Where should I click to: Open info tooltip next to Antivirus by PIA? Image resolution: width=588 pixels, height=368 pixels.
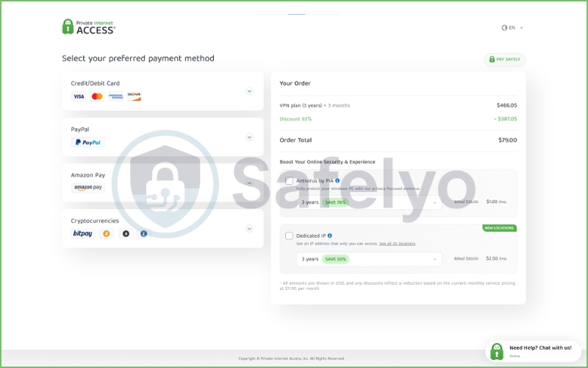(337, 180)
